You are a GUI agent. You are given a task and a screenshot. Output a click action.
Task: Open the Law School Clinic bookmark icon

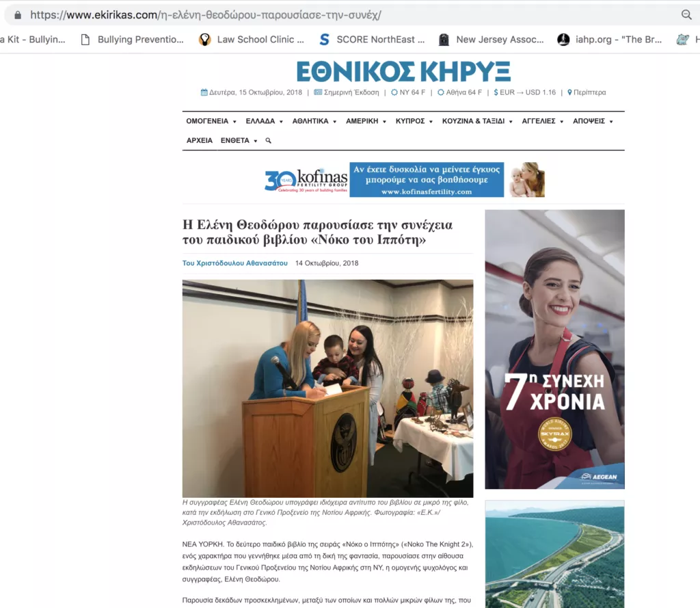pos(204,39)
